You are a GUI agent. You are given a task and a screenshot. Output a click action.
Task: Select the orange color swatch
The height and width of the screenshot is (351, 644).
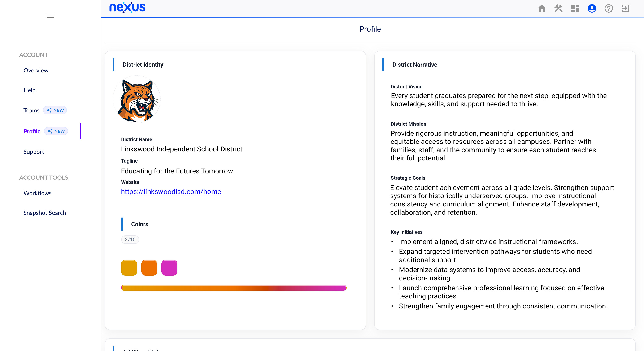(149, 268)
